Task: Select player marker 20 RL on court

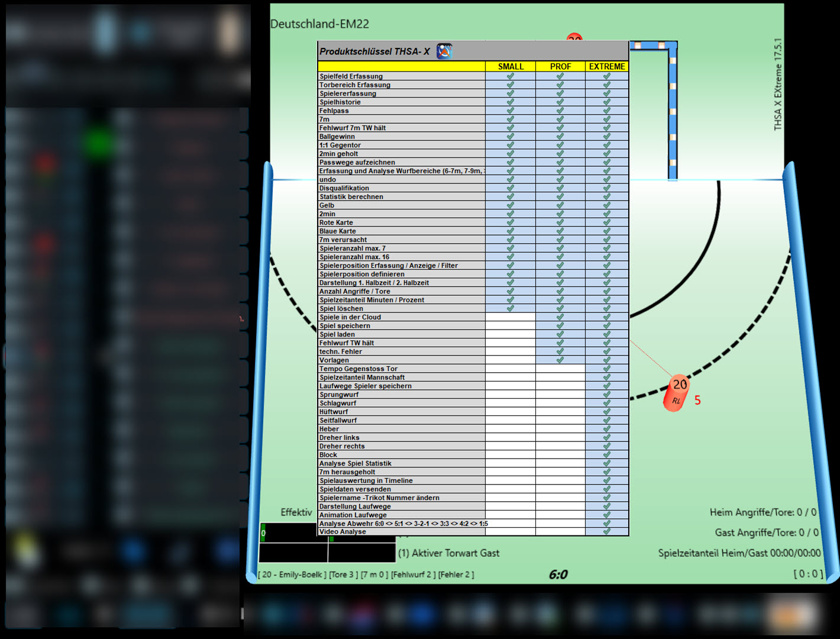Action: tap(677, 392)
